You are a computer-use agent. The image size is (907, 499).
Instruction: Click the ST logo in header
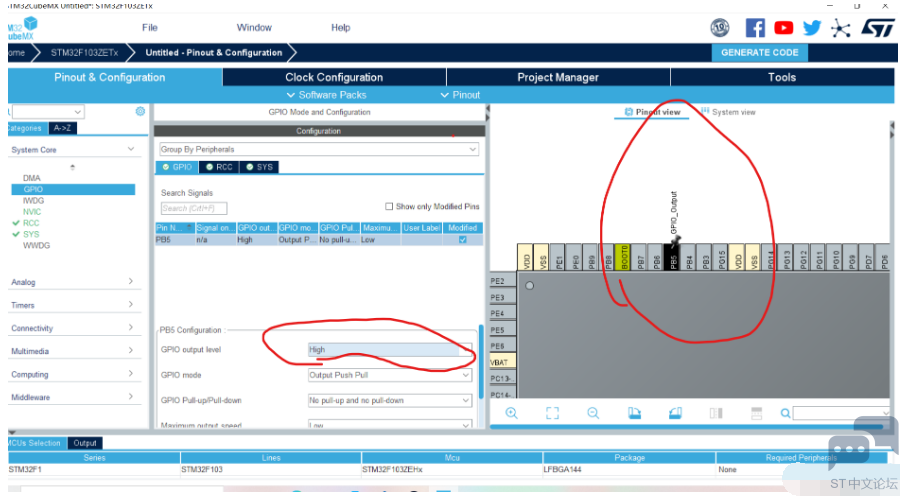point(877,28)
